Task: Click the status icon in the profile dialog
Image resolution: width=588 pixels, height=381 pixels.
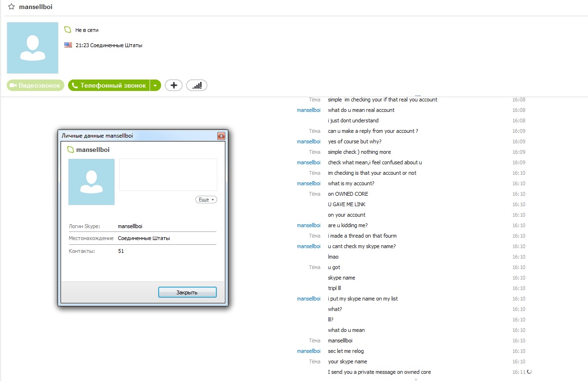Action: tap(71, 150)
